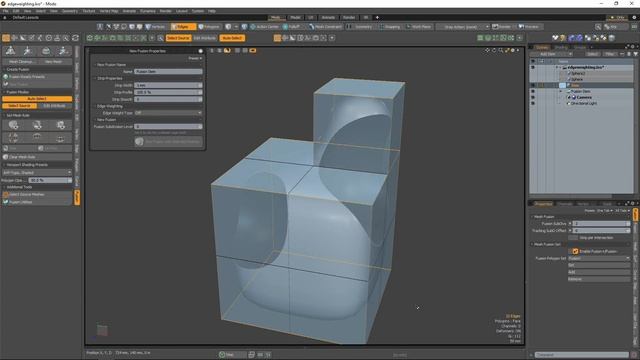
Task: Click the third Set Mesh Role icon
Action: (x=61, y=125)
